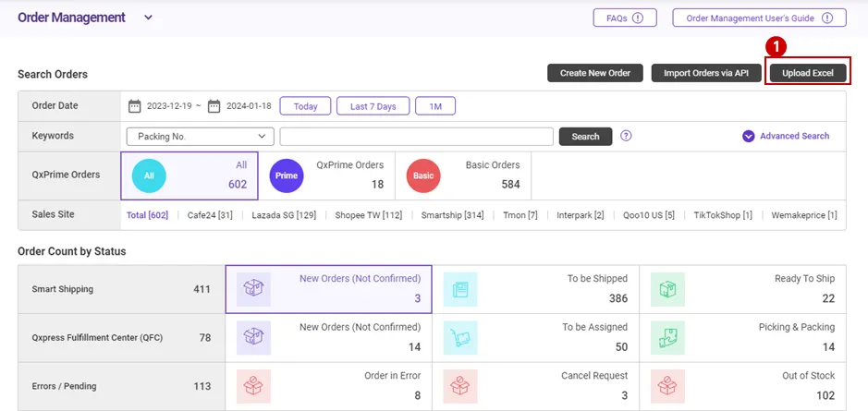The width and height of the screenshot is (868, 411).
Task: Open To be Assigned count 50
Action: click(622, 347)
